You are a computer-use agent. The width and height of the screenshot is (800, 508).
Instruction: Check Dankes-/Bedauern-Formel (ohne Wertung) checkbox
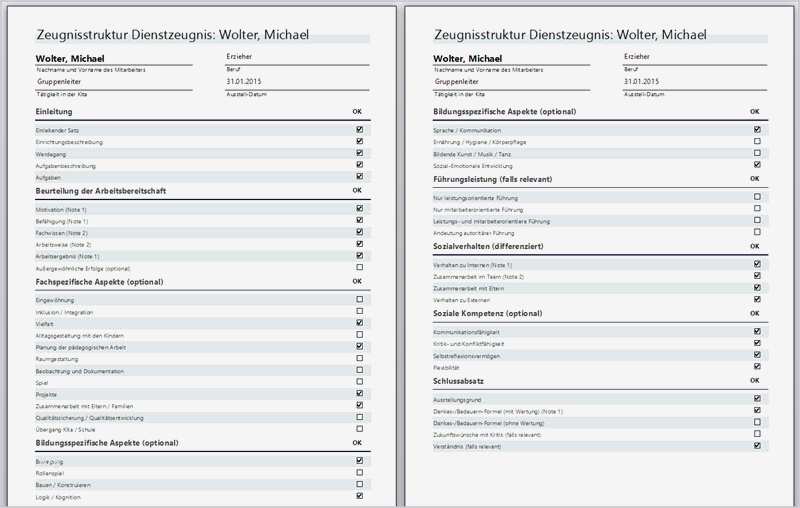(757, 422)
